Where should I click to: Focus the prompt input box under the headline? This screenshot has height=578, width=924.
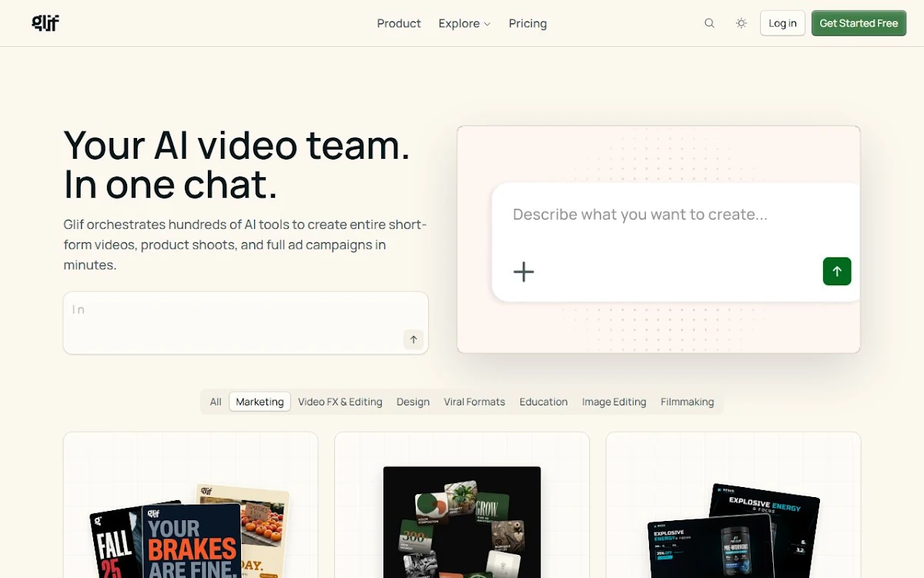pos(246,323)
